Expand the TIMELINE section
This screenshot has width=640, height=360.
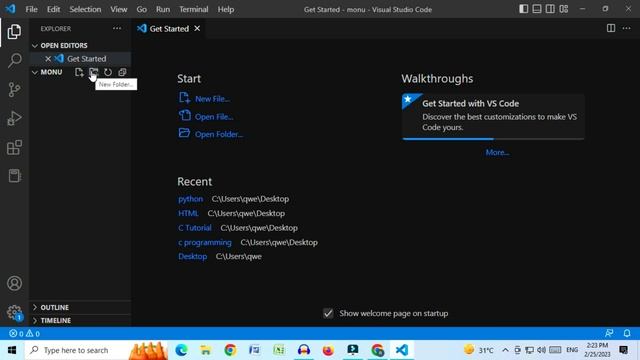point(35,320)
